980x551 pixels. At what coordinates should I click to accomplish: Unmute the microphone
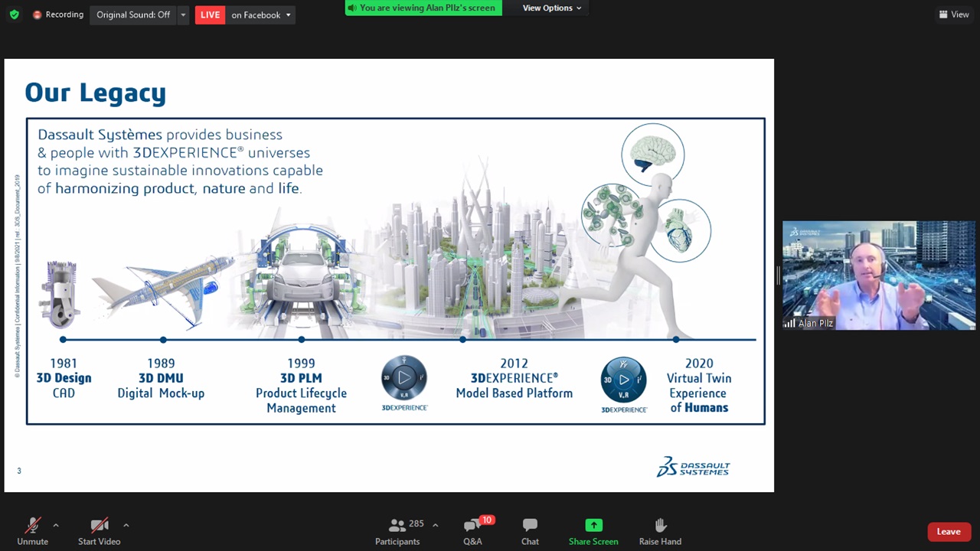pos(32,530)
